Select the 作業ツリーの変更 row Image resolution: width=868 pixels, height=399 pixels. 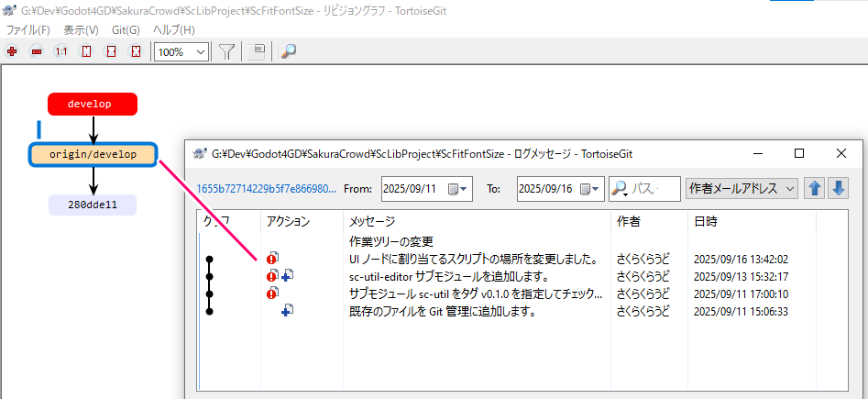click(x=522, y=241)
